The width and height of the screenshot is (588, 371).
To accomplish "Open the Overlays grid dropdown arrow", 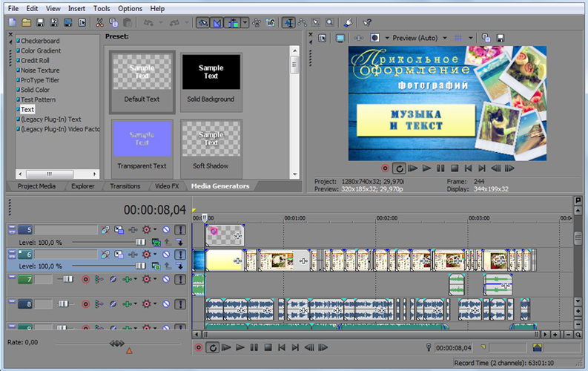I will click(470, 38).
